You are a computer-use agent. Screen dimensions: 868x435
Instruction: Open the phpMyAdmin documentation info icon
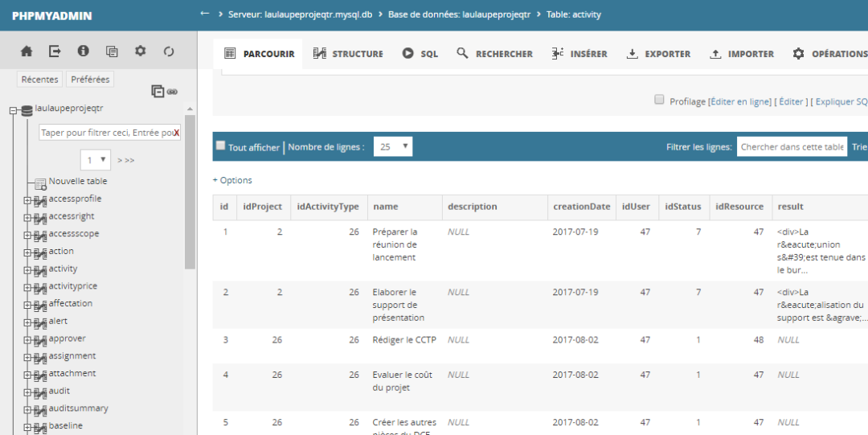point(83,51)
